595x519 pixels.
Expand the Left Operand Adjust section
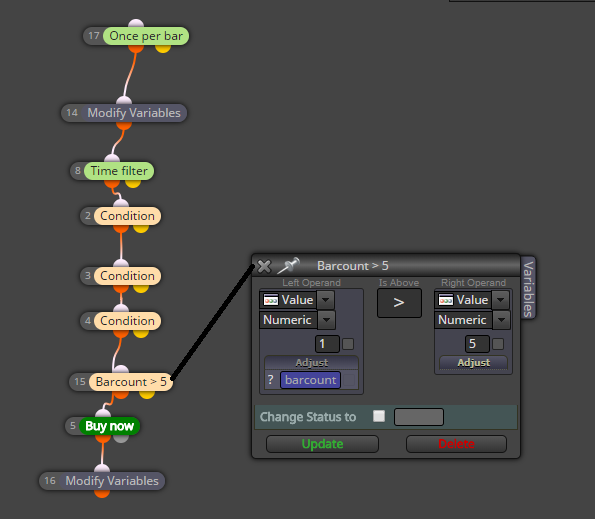(312, 363)
